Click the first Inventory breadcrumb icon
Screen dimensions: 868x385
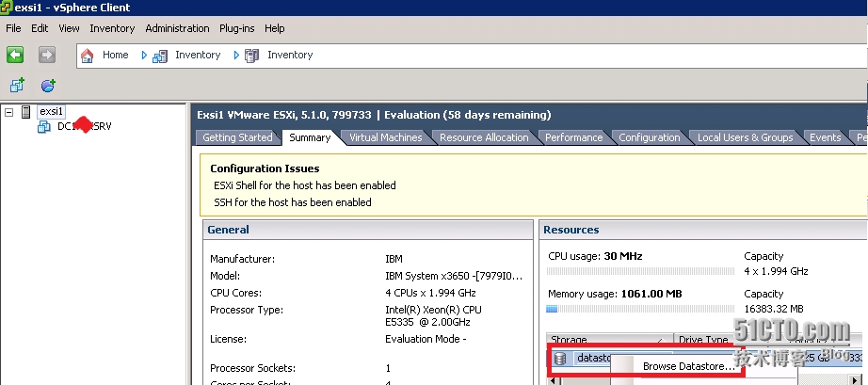(x=160, y=56)
